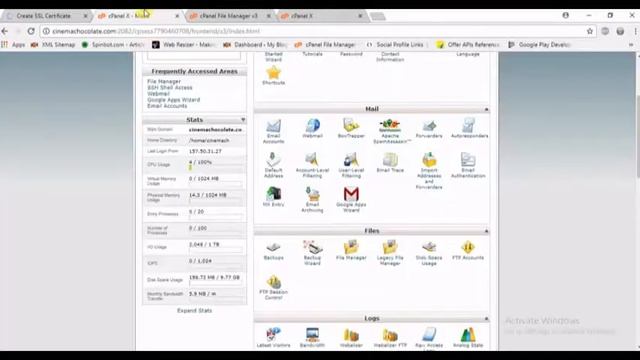Bookmark this page with the star icon
The width and height of the screenshot is (640, 360).
coord(589,31)
